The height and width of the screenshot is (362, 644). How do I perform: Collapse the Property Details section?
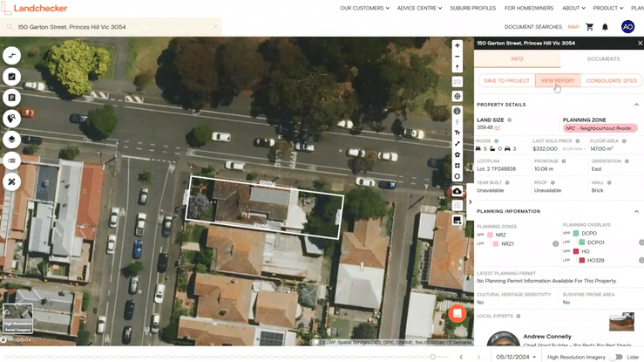pos(636,105)
